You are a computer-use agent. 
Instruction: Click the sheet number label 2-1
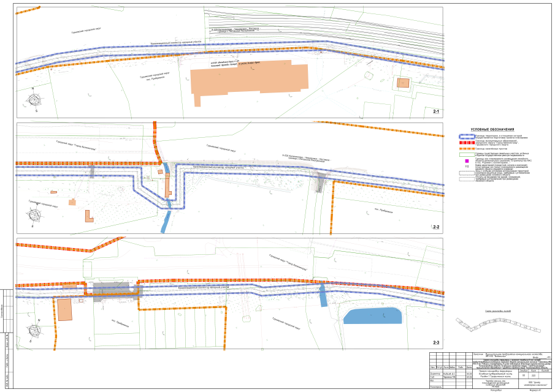436,112
